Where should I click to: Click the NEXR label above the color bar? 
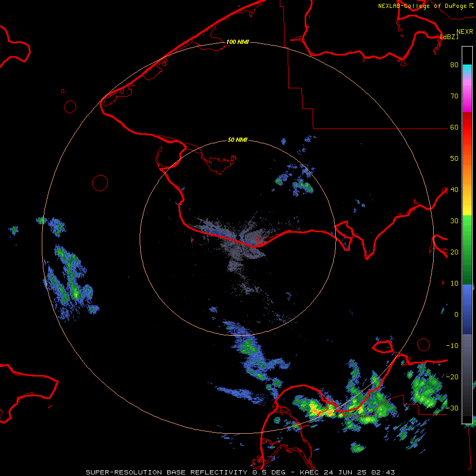point(465,32)
